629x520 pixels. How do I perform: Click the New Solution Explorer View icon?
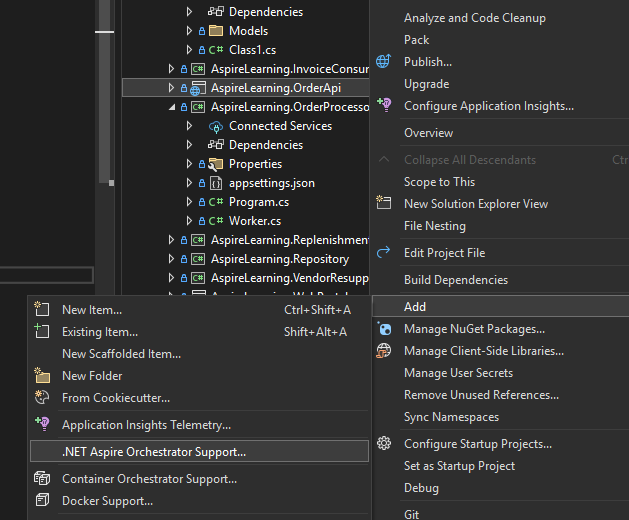(383, 203)
